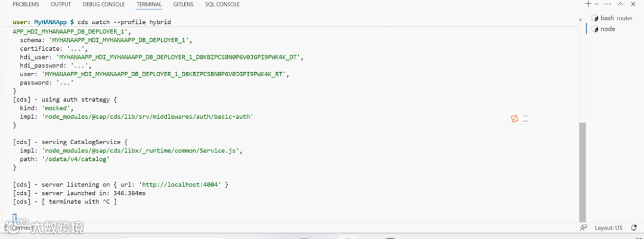Click the kind: 'mocked' line
The height and width of the screenshot is (239, 644).
click(x=47, y=108)
